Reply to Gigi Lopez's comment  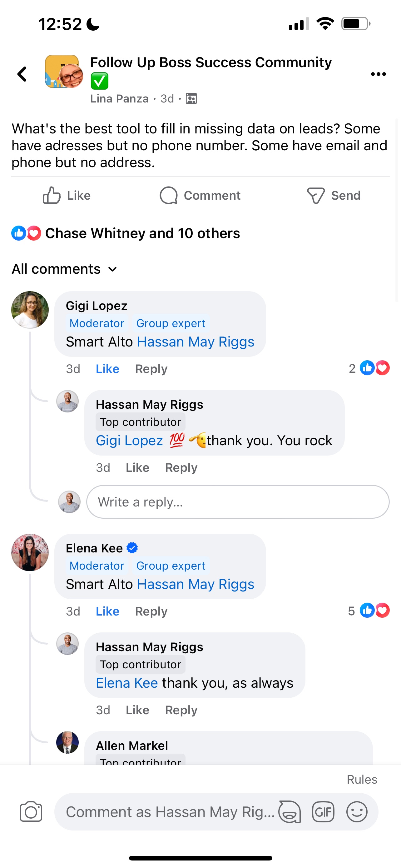[151, 369]
